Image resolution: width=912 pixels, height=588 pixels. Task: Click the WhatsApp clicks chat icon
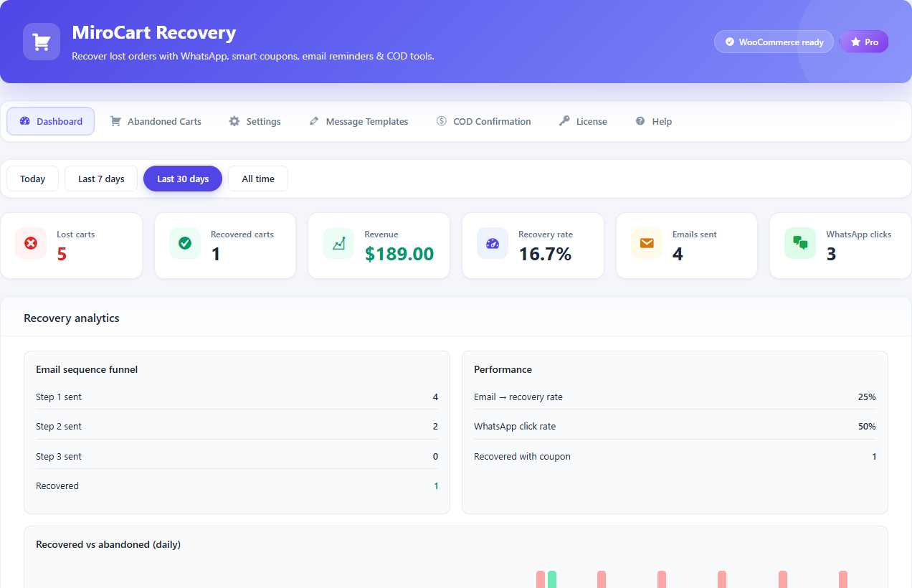800,243
